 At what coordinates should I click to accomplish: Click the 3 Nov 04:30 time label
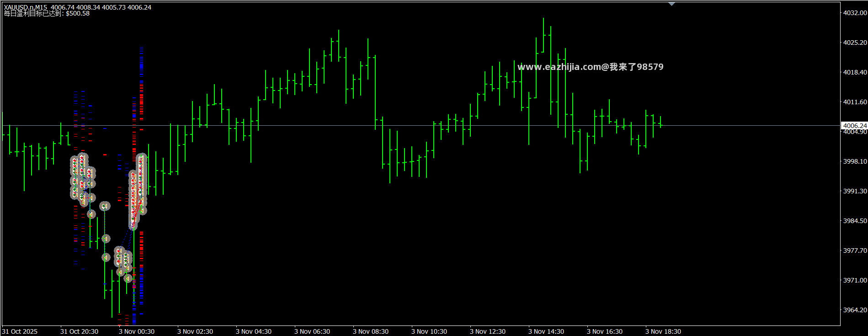click(x=254, y=331)
